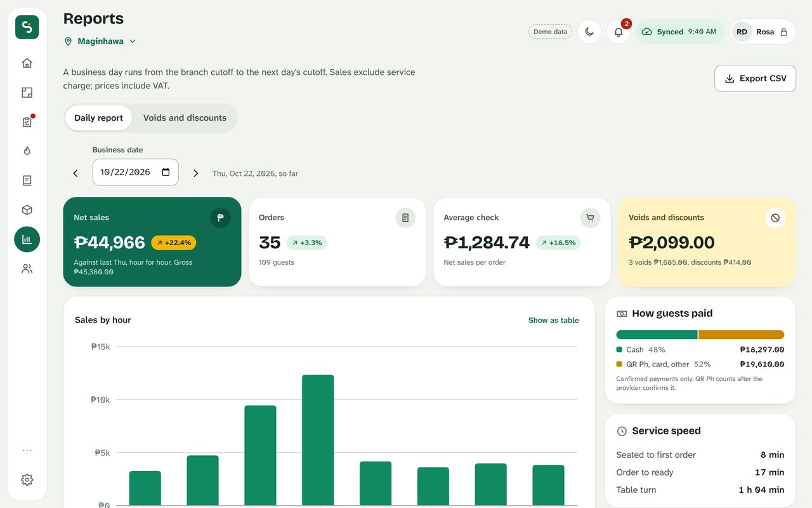Open the orders clipboard icon with red dot
The image size is (812, 508).
[x=27, y=122]
